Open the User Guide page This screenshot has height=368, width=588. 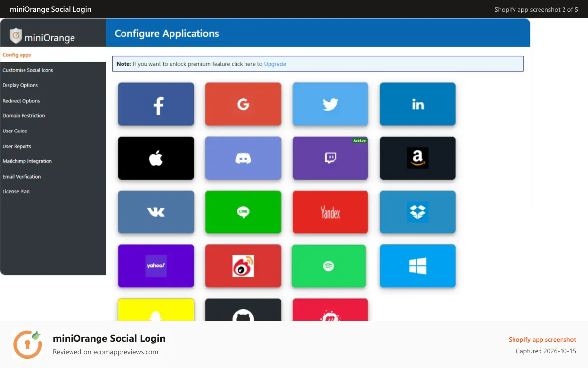point(15,131)
